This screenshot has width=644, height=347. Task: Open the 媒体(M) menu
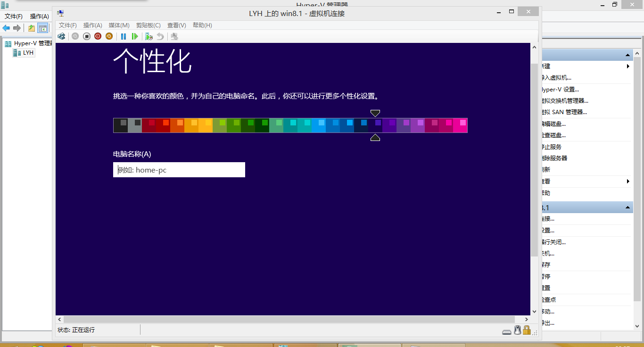pos(119,25)
